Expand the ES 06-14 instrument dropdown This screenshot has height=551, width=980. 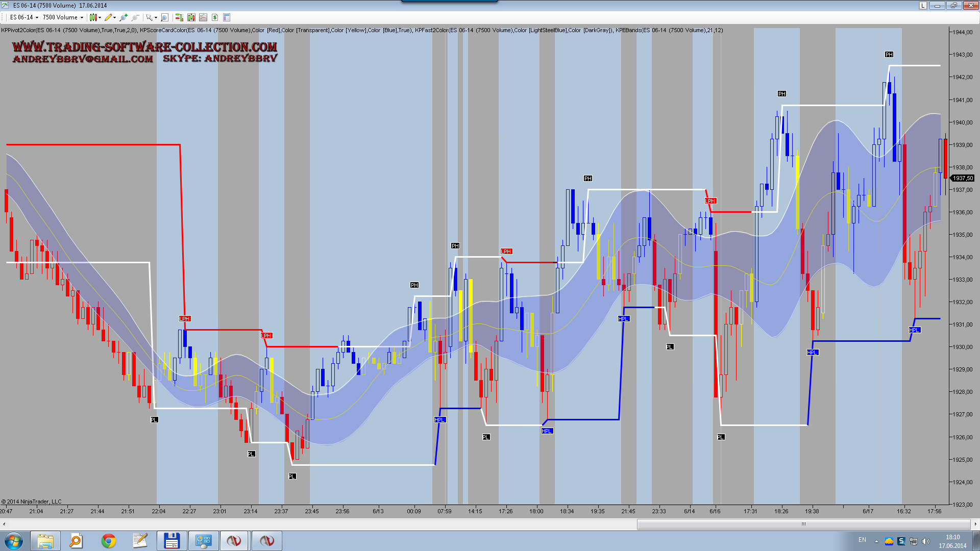[37, 17]
